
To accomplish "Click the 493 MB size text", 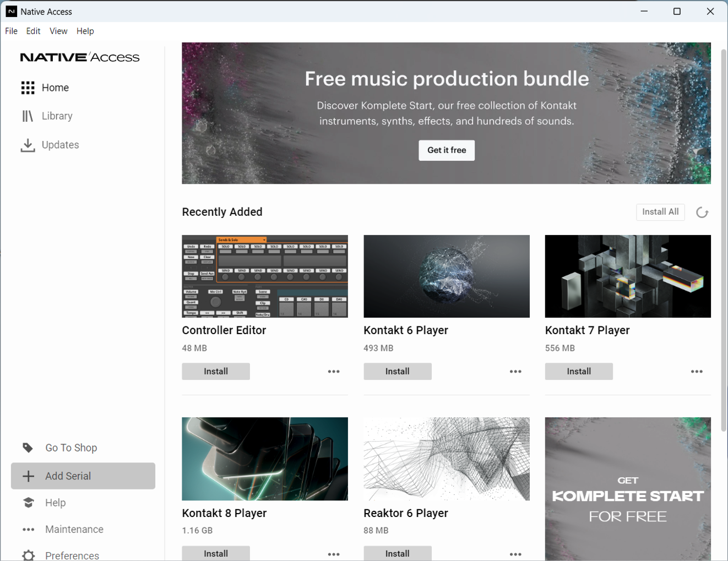I will click(x=378, y=348).
